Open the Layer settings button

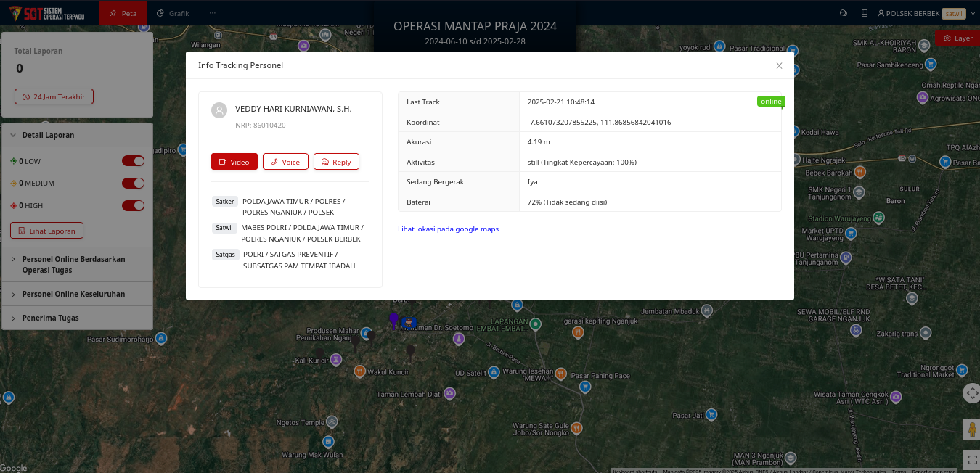click(957, 38)
